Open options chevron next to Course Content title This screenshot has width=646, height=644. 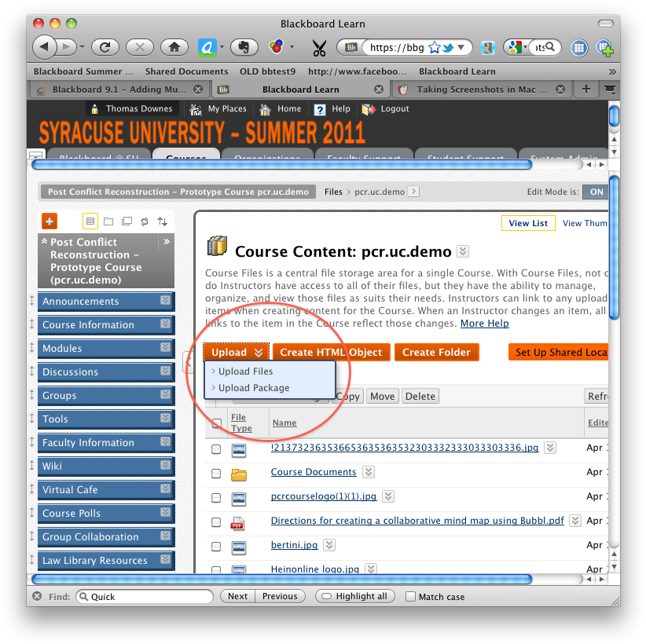463,251
